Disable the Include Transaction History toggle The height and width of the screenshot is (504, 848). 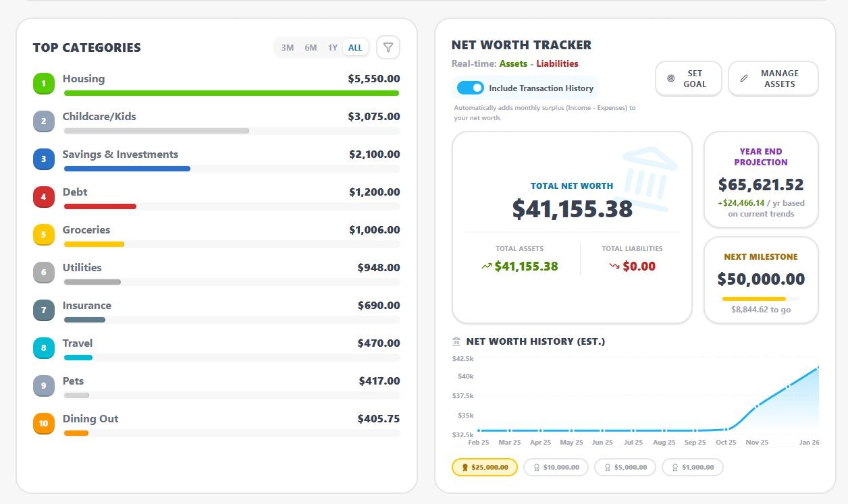point(470,88)
